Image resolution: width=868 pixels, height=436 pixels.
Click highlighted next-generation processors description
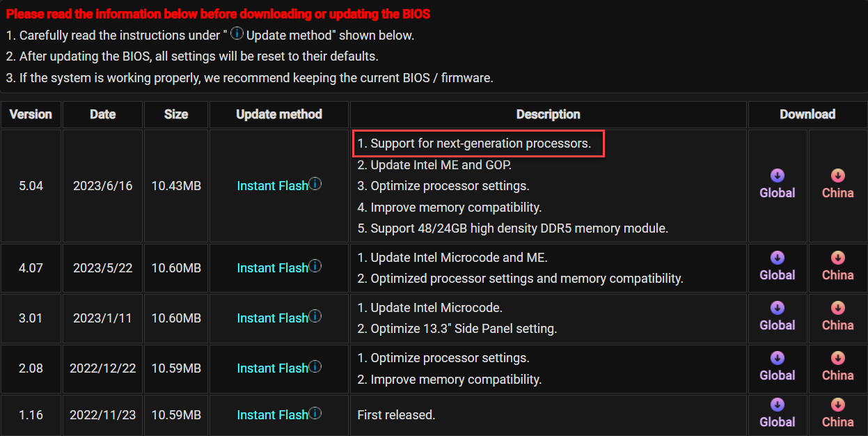(x=478, y=144)
